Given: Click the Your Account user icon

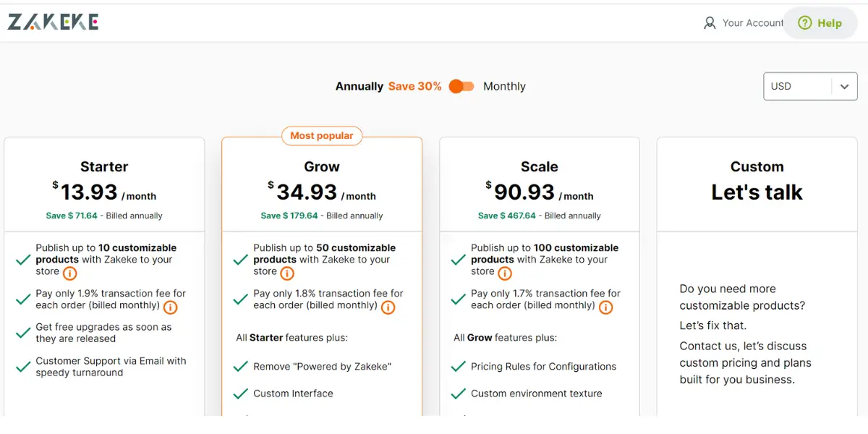Looking at the screenshot, I should coord(710,23).
